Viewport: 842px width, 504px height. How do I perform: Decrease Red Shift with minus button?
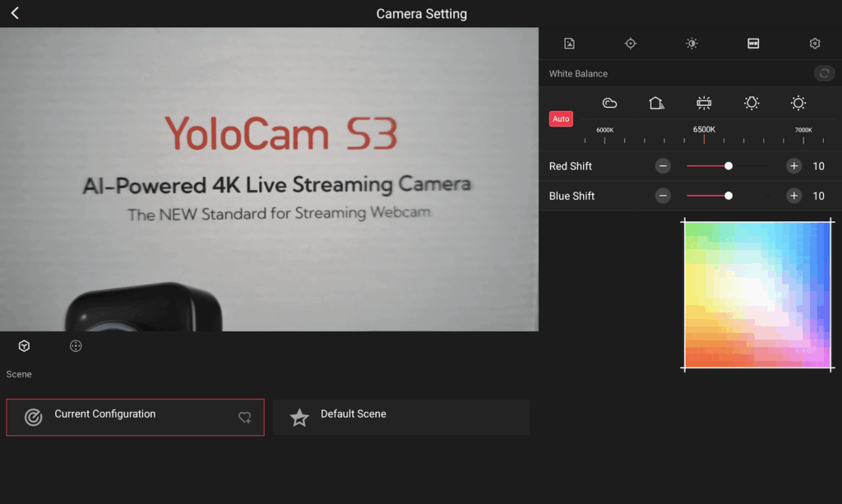pos(663,166)
